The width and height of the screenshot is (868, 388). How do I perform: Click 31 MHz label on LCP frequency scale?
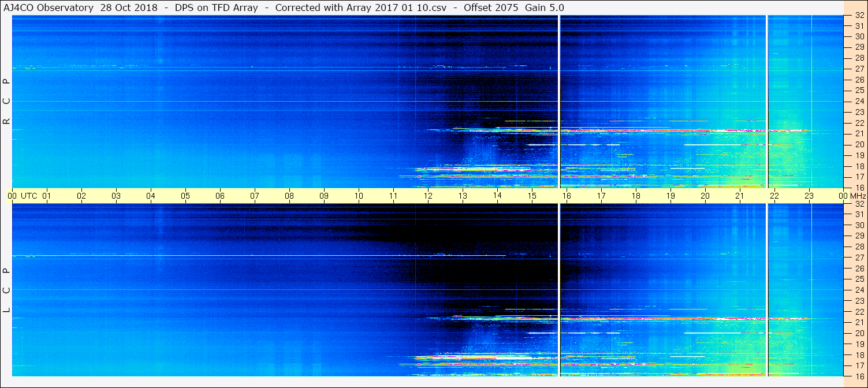coord(859,214)
